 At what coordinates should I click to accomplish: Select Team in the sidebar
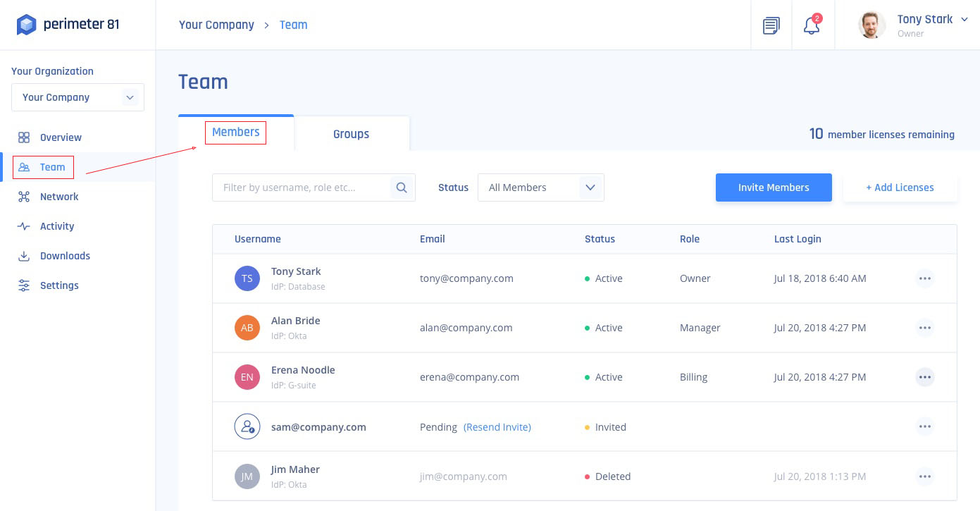[52, 167]
